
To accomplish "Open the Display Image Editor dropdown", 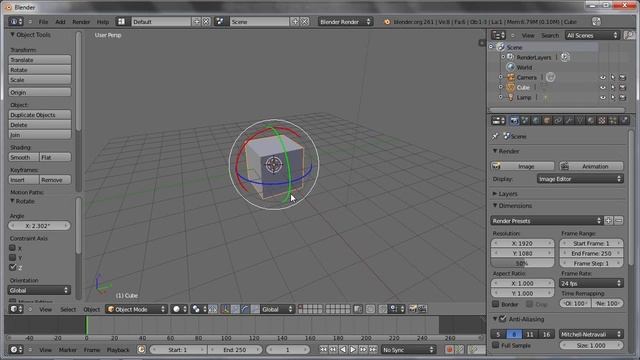I will (x=580, y=179).
